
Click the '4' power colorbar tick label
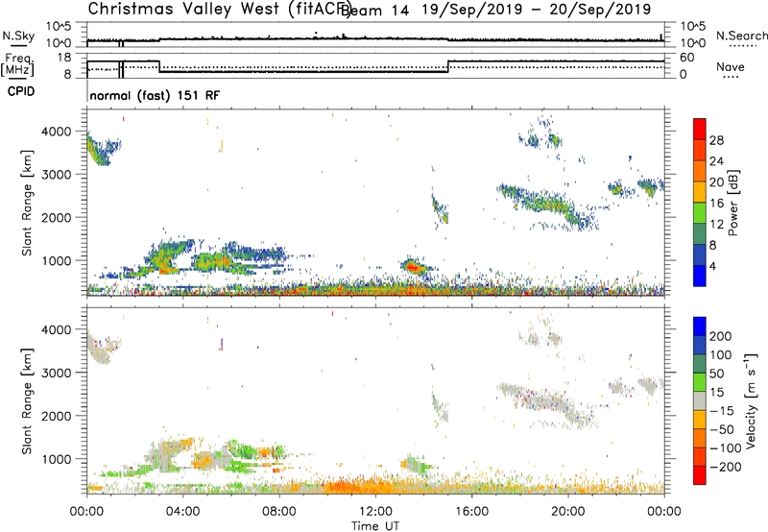point(713,266)
